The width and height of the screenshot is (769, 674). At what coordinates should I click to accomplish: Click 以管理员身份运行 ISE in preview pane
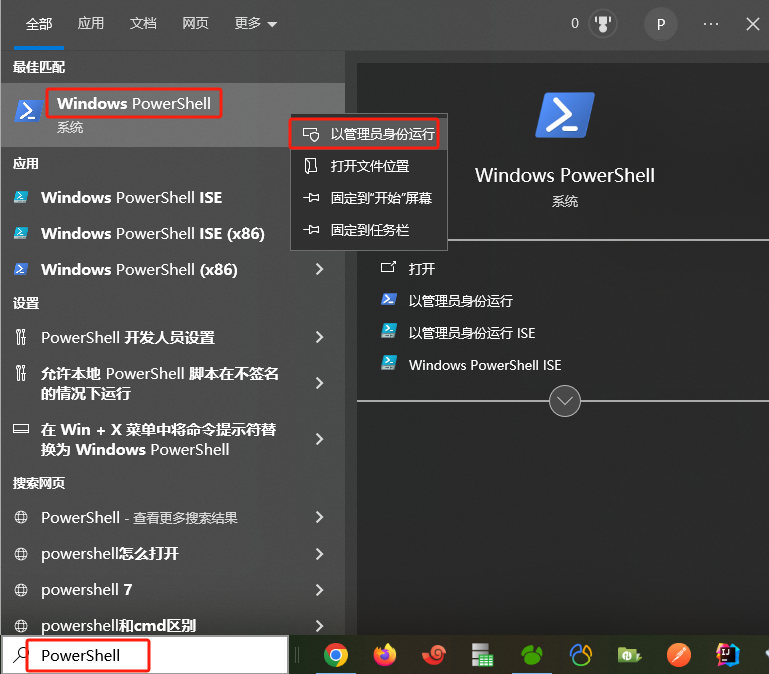(472, 333)
